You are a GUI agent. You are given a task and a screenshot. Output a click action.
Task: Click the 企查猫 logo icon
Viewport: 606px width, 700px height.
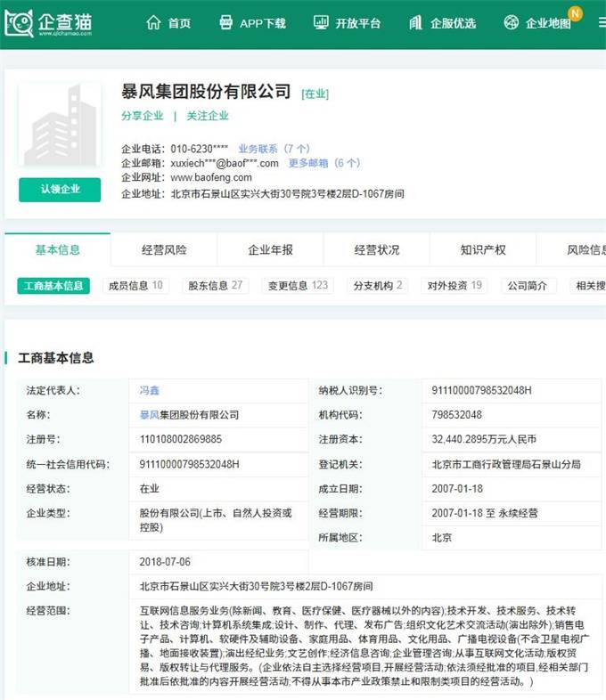tap(19, 23)
